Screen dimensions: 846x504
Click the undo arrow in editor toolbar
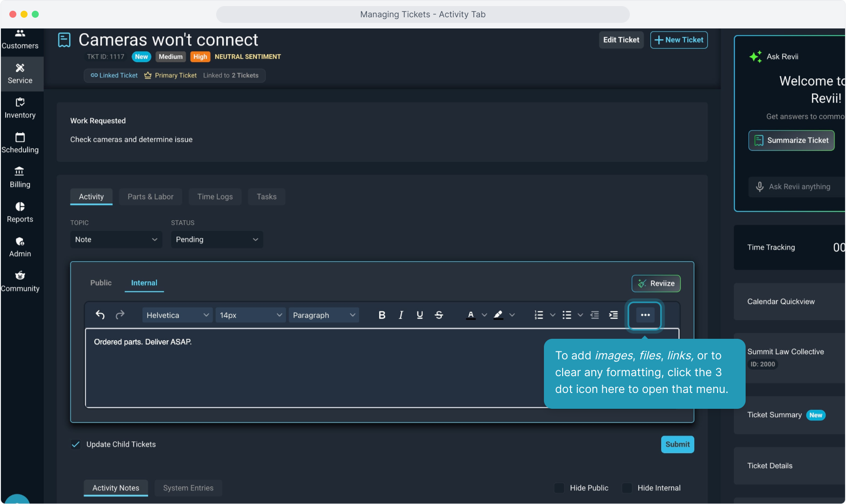(x=100, y=315)
